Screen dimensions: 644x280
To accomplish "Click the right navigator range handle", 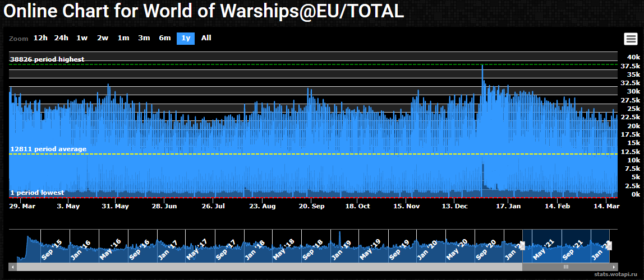I will [x=610, y=245].
